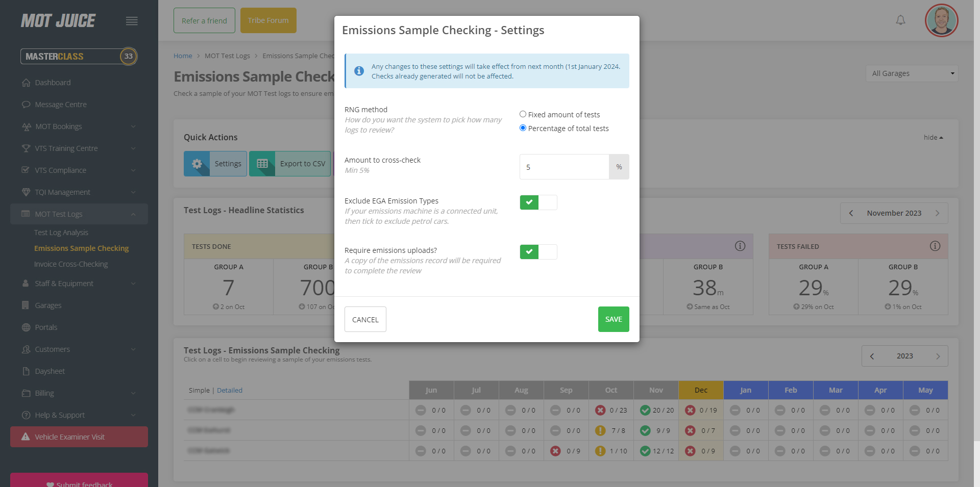Select Fixed amount of tests radio
Image resolution: width=980 pixels, height=487 pixels.
(523, 114)
